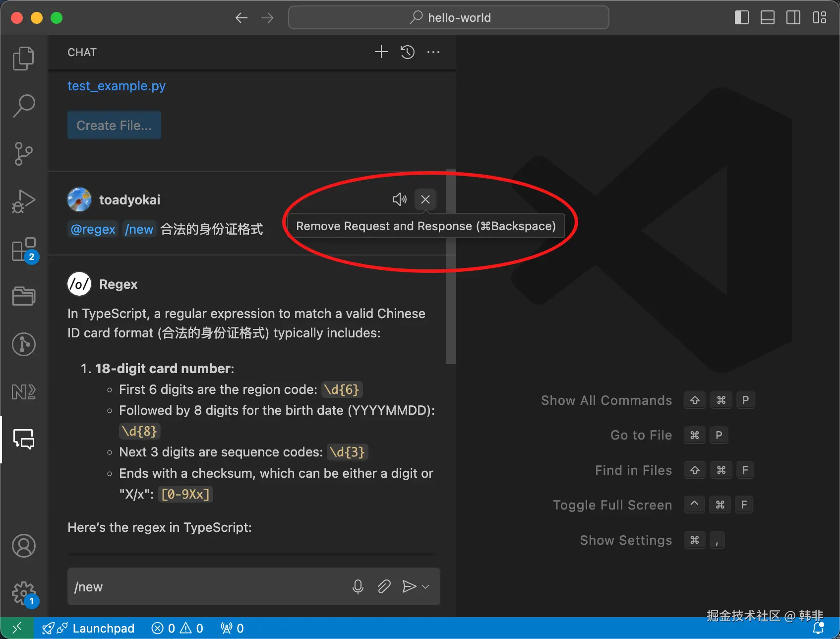This screenshot has width=840, height=639.
Task: Click the @regex participant mention
Action: coord(93,229)
